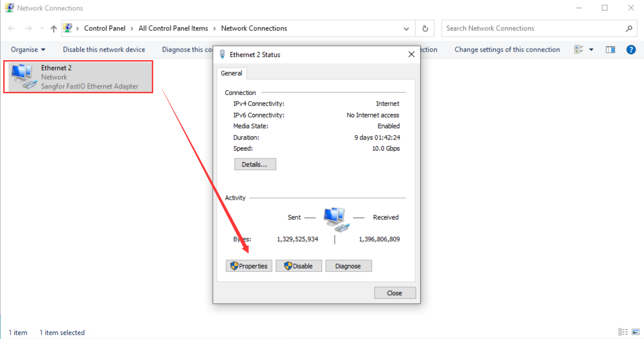Refresh the Network Connections view
This screenshot has width=644, height=339.
point(425,28)
